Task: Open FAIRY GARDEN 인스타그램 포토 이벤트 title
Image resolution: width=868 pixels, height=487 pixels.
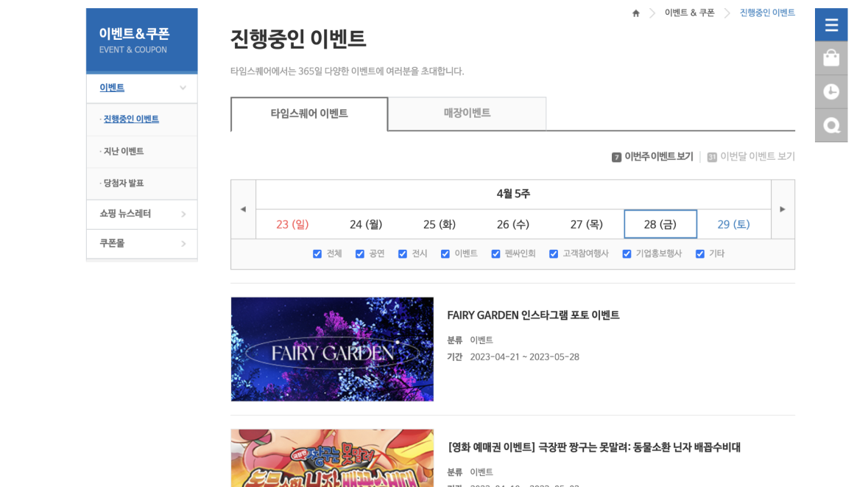Action: pyautogui.click(x=533, y=315)
